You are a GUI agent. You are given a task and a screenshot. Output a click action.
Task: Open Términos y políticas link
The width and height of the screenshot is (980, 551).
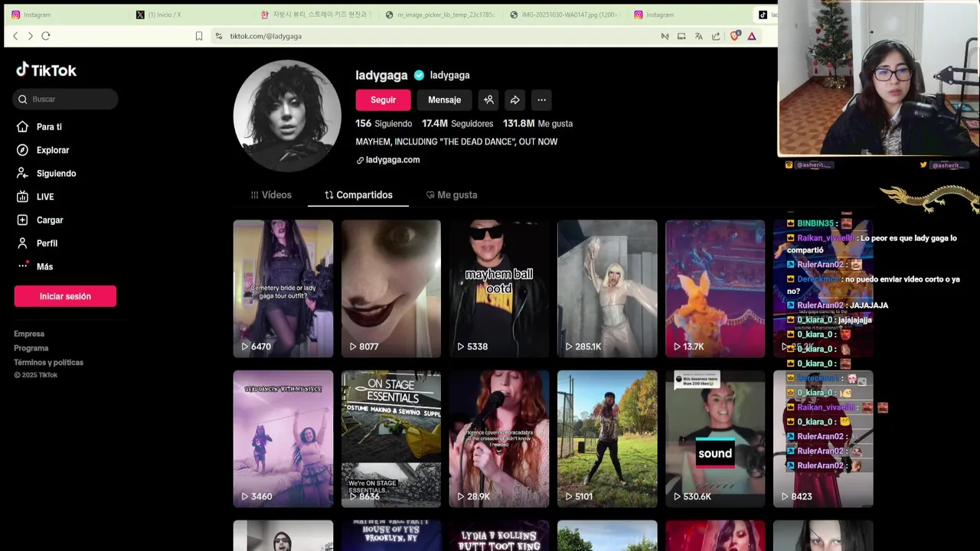[x=48, y=363]
